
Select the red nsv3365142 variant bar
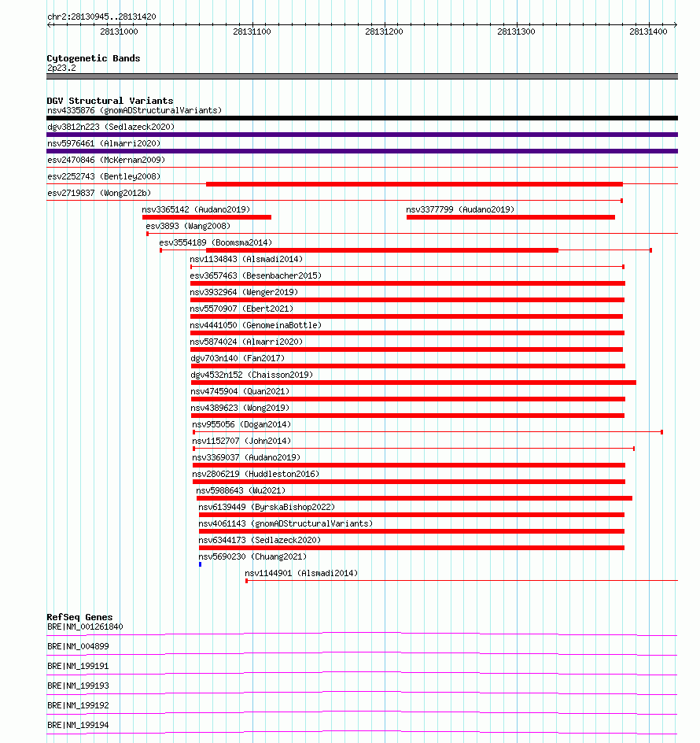[x=207, y=217]
